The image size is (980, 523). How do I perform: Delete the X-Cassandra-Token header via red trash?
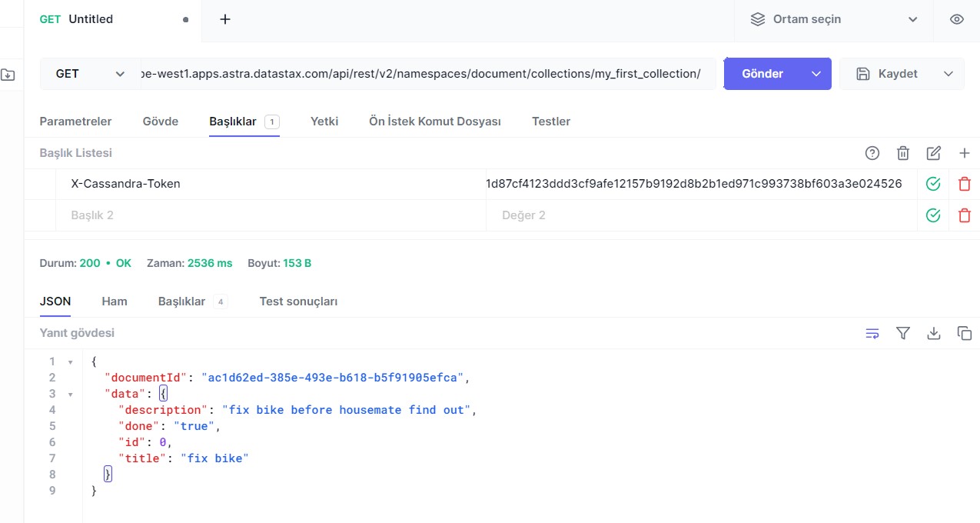click(x=964, y=183)
